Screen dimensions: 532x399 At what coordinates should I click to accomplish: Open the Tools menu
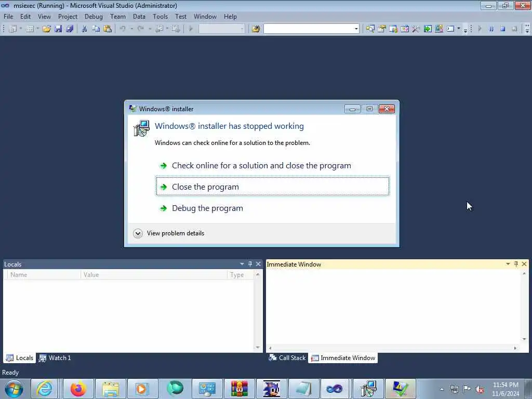160,17
